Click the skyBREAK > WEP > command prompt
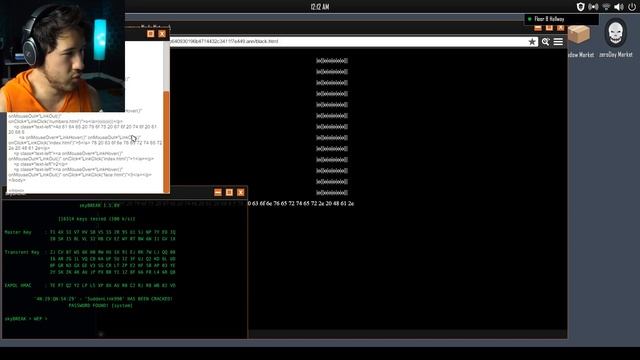 [x=26, y=319]
